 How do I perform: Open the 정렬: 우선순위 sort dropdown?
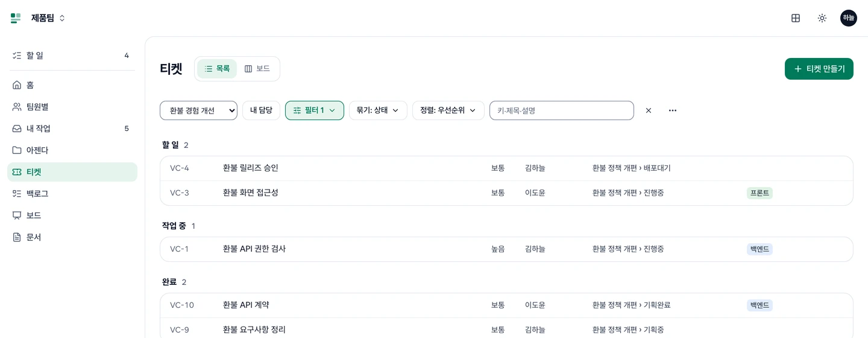pos(448,110)
